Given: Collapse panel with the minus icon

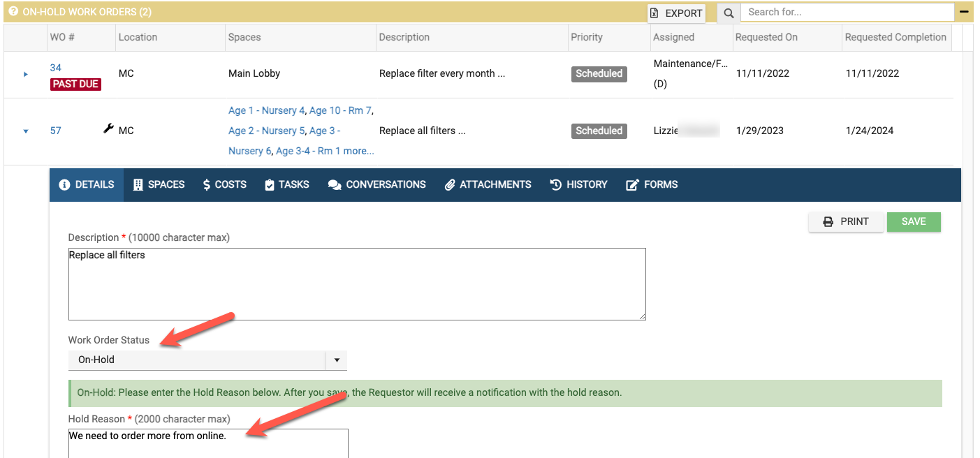Looking at the screenshot, I should [964, 12].
